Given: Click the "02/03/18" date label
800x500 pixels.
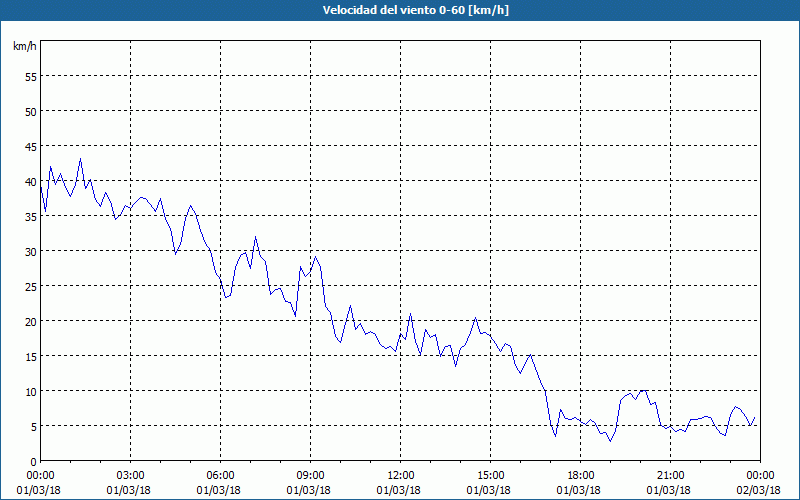Looking at the screenshot, I should pos(758,490).
